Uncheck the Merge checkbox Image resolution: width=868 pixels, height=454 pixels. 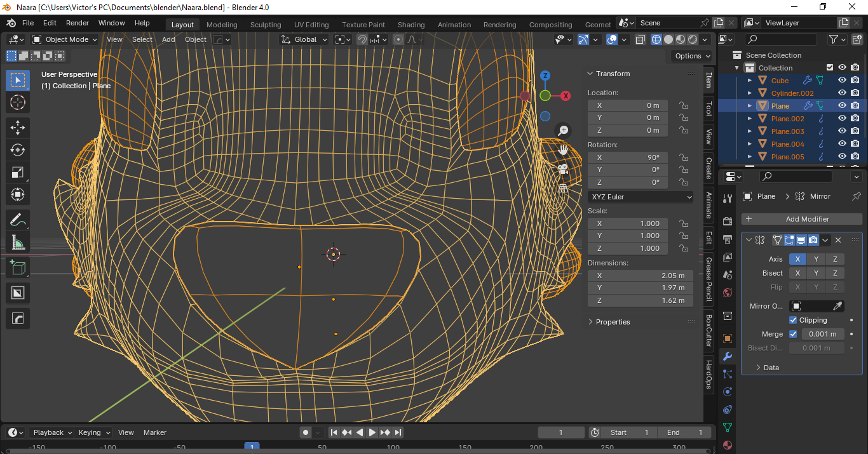793,334
